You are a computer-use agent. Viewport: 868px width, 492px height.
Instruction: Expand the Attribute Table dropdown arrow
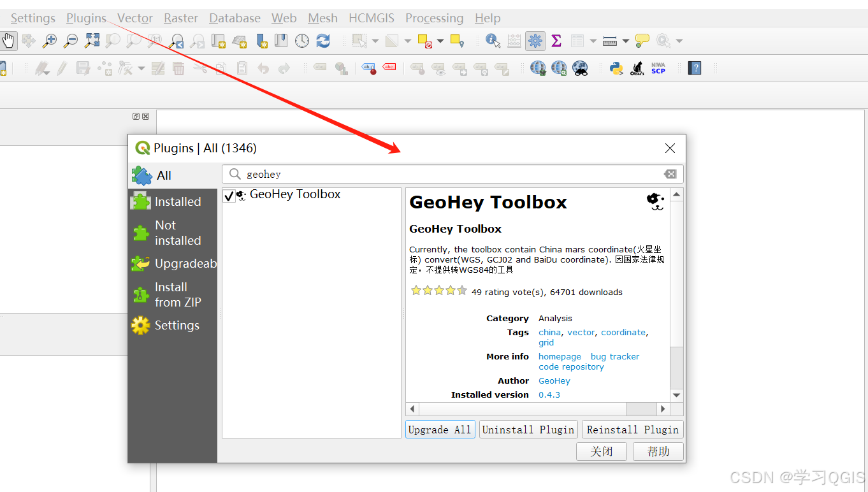(593, 41)
